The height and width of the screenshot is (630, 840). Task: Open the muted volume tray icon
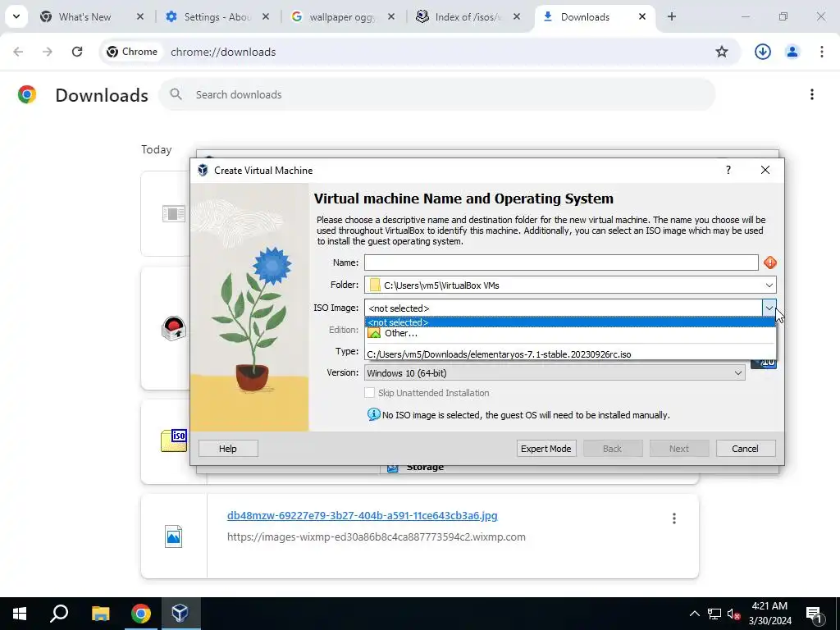coord(733,614)
